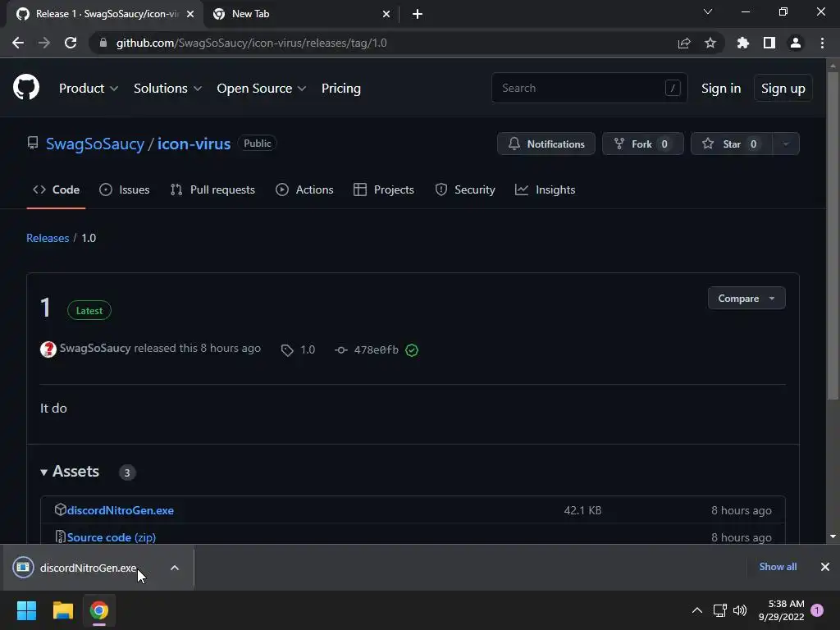Click the tab search chevron

click(x=708, y=11)
